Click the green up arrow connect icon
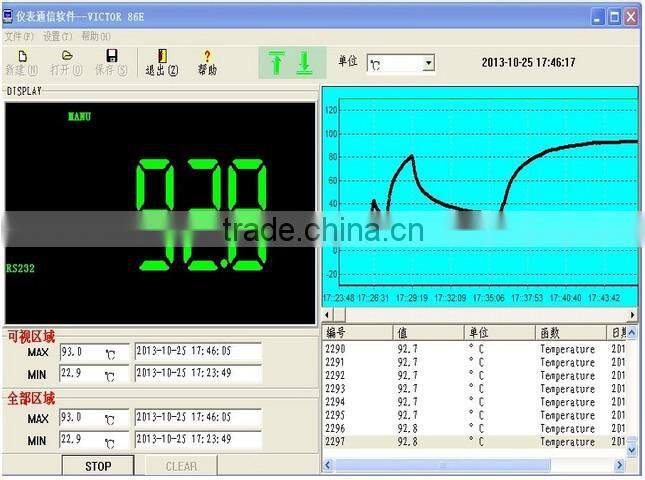The width and height of the screenshot is (645, 480). pos(276,63)
